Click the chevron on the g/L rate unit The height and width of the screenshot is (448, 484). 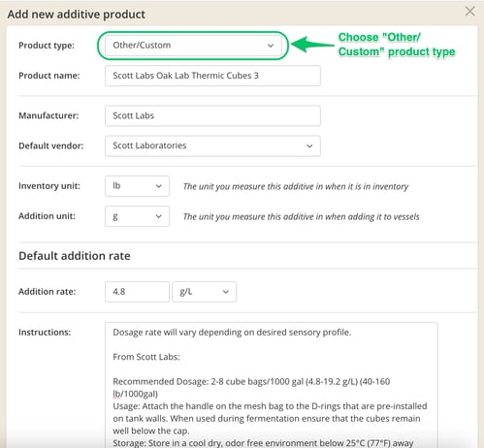tap(226, 292)
